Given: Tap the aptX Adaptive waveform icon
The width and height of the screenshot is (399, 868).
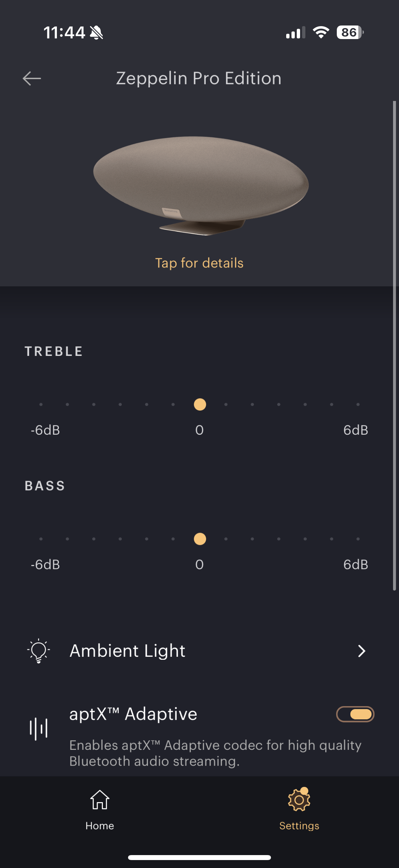Looking at the screenshot, I should coord(38,729).
